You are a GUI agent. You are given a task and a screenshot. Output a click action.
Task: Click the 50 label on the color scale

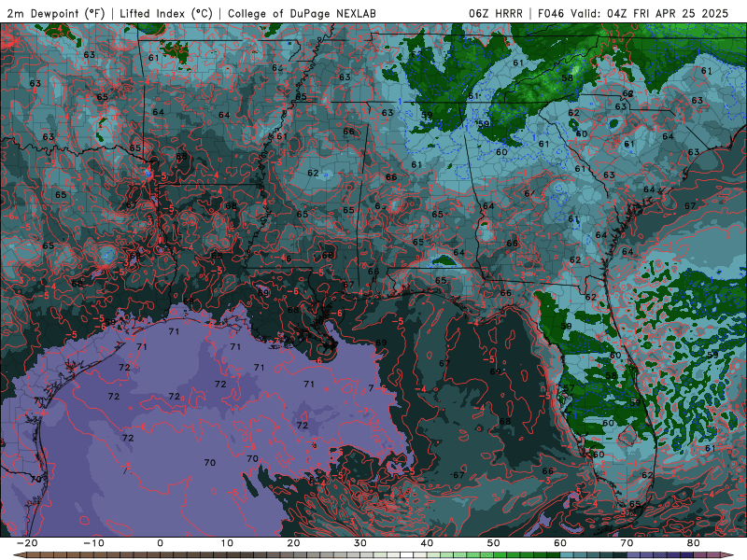pyautogui.click(x=494, y=543)
